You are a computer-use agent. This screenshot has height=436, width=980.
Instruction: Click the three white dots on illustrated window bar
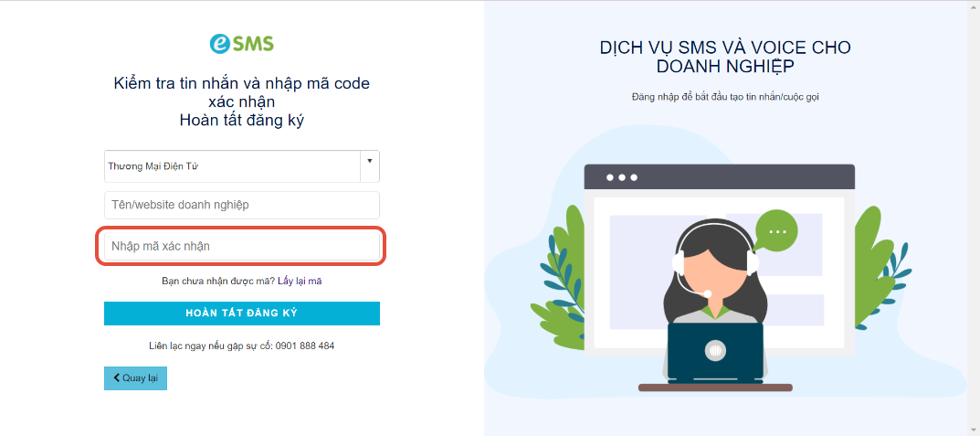coord(622,177)
